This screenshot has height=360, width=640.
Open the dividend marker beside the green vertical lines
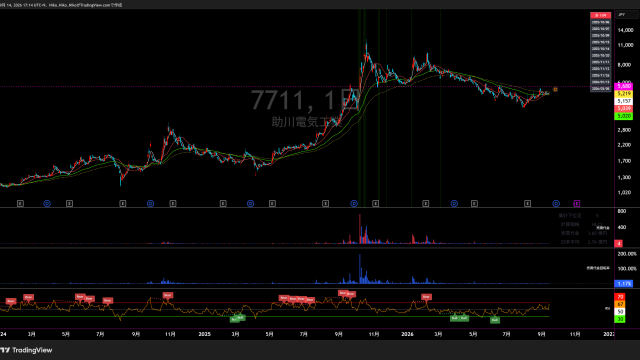pos(354,203)
